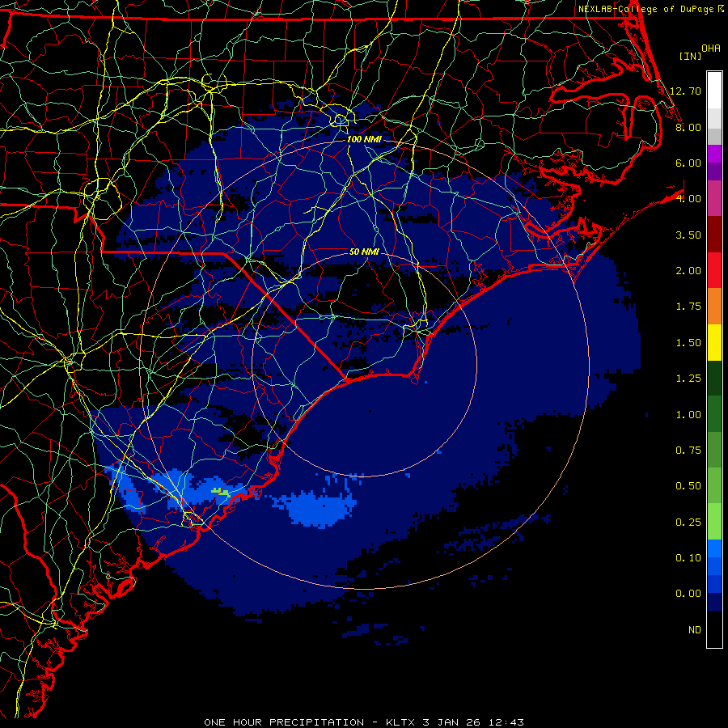Image resolution: width=728 pixels, height=728 pixels.
Task: Click the [IN] units label
Action: coord(690,56)
